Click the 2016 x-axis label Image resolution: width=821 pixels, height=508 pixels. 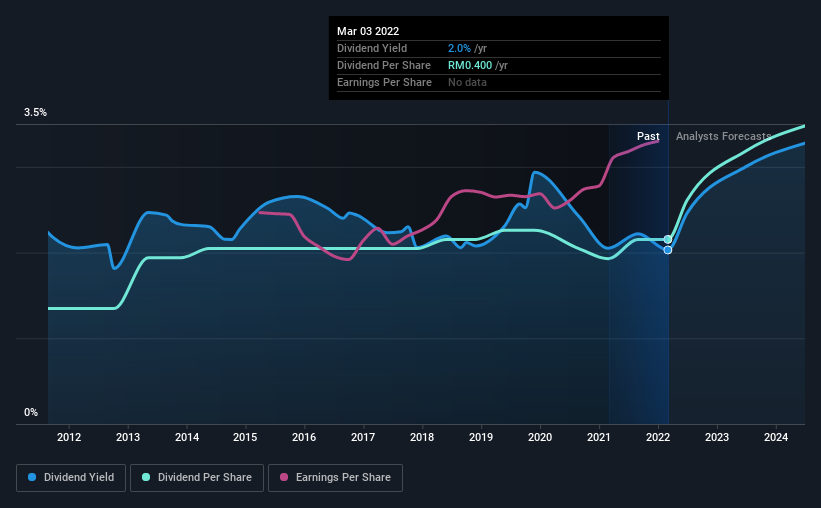[304, 437]
